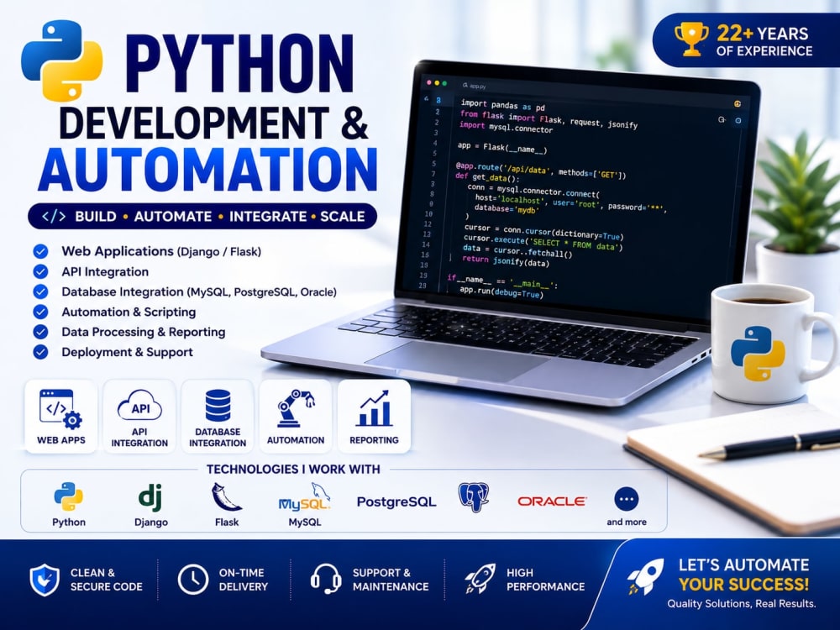Image resolution: width=840 pixels, height=630 pixels.
Task: Click the Python logo on the coffee mug
Action: (758, 354)
